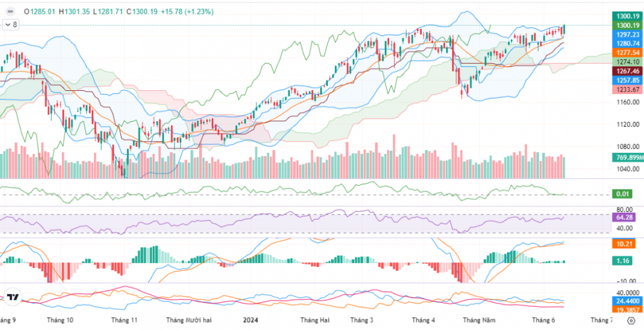Image resolution: width=644 pixels, height=330 pixels.
Task: Click the top dark green 1300.19 price label
Action: (627, 15)
